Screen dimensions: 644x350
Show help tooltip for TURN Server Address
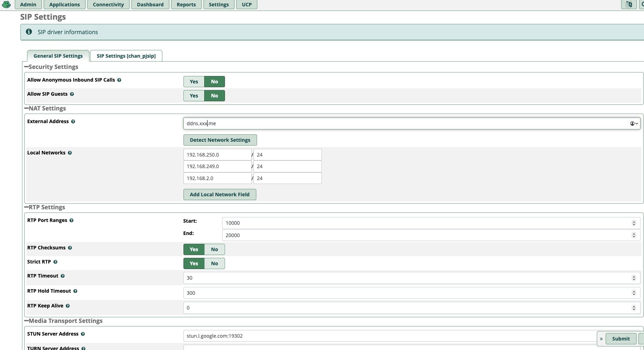pos(83,348)
